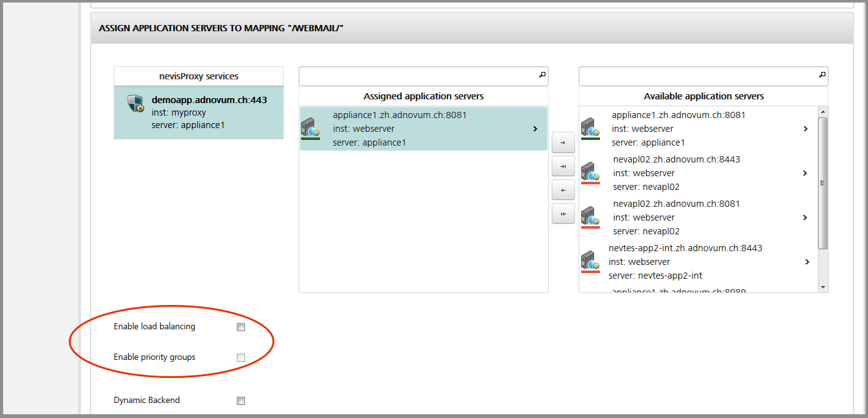Click server icon of nevapl02.zh.adnovum.ch:8443
Screen dimensions: 868x418
coord(590,172)
